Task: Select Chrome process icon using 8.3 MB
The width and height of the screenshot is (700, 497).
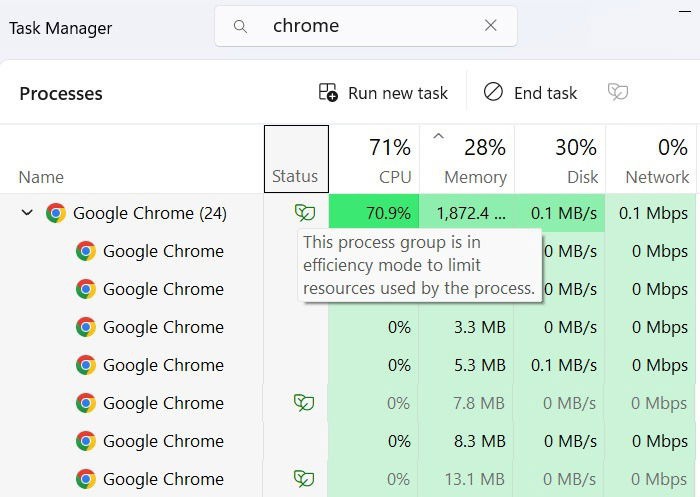Action: pos(86,441)
